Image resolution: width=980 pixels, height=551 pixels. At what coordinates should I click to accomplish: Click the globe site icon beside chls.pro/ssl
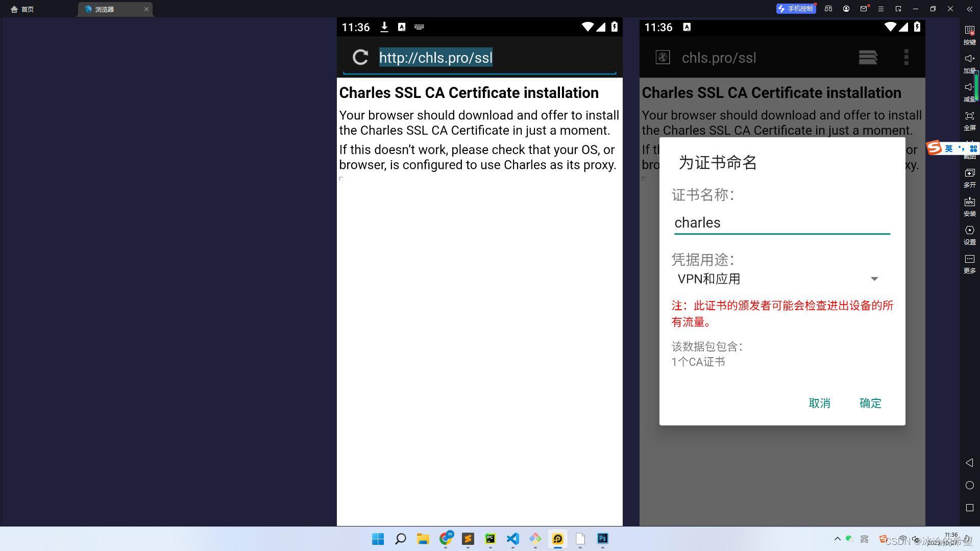tap(663, 57)
